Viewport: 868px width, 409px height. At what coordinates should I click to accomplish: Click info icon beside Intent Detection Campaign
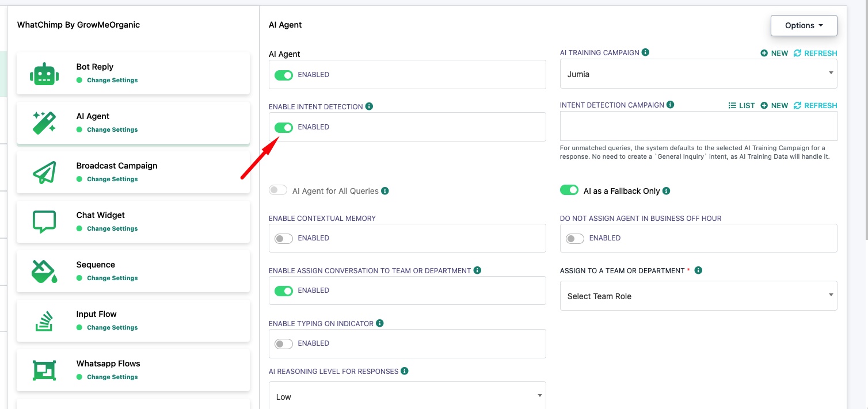point(670,105)
